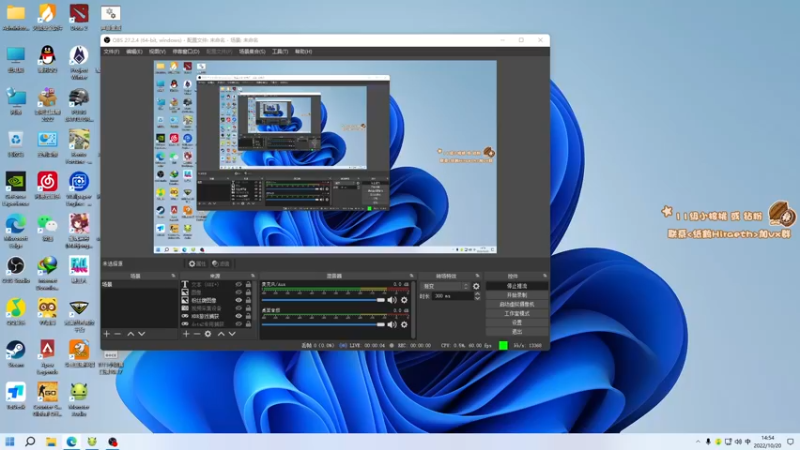
Task: Open transition properties gear menu
Action: [477, 286]
